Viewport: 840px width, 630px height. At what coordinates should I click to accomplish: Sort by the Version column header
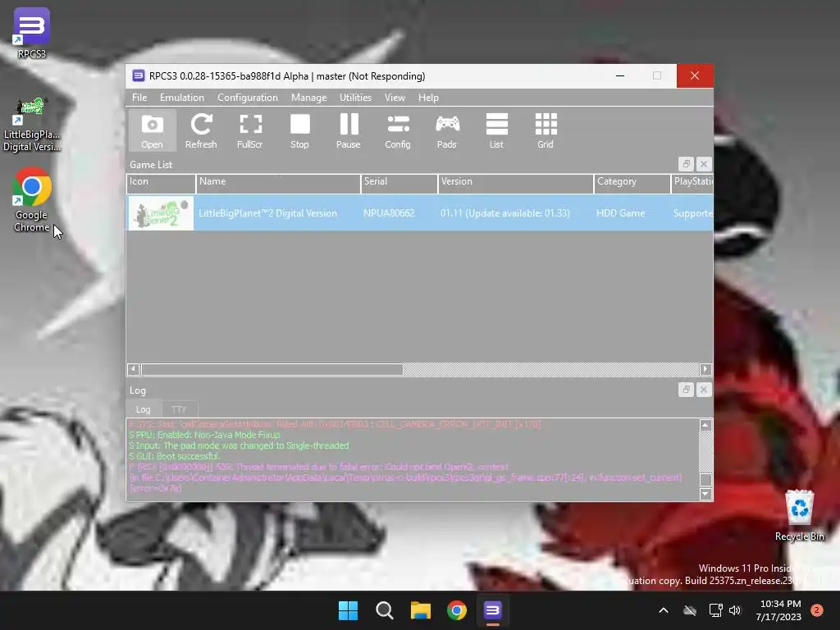click(x=516, y=183)
